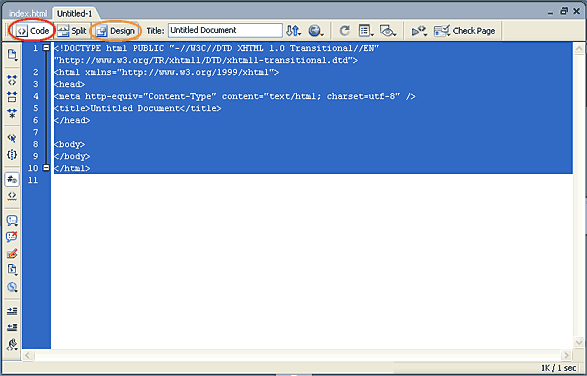Collapse code at line 1 minus box
Viewport: 587px width, 376px height.
(46, 48)
